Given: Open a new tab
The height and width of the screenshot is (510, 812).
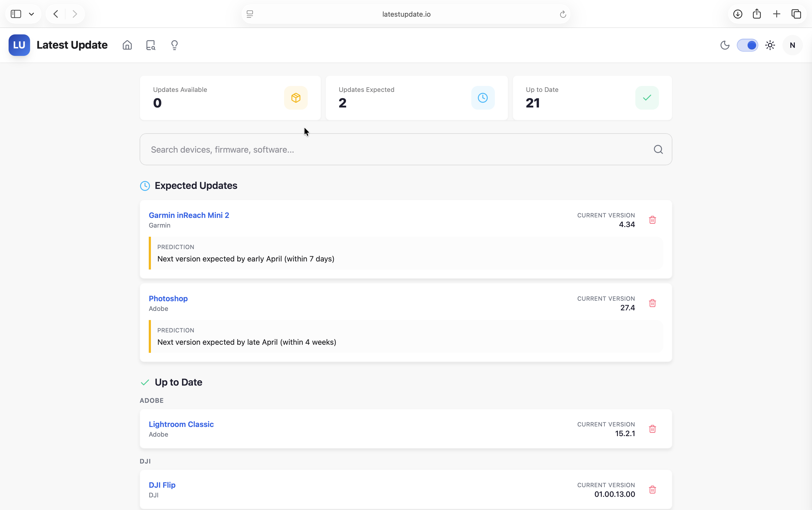Looking at the screenshot, I should 777,14.
